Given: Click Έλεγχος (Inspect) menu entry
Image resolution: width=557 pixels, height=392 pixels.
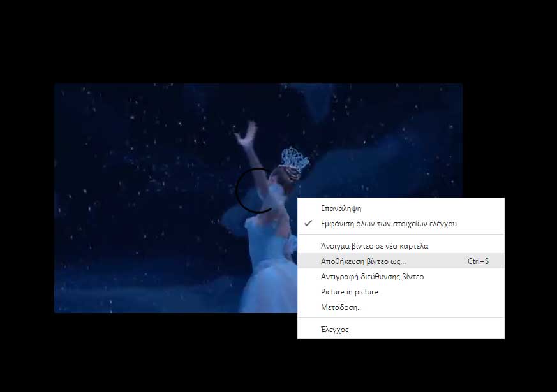Looking at the screenshot, I should pos(401,330).
